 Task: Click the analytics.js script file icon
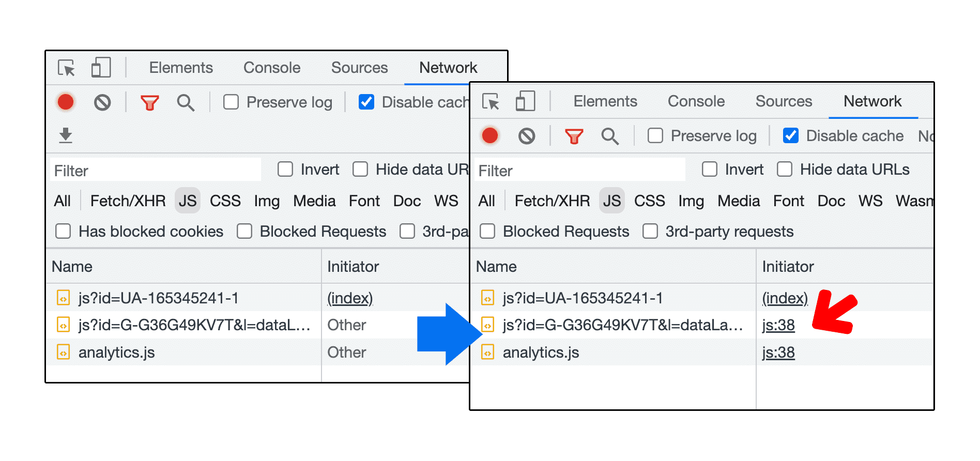(x=488, y=352)
